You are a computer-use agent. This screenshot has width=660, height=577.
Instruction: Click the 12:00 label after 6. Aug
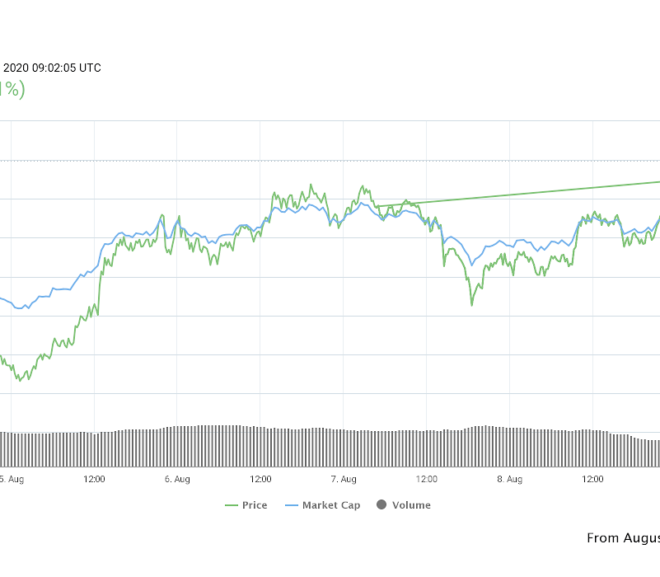261,479
